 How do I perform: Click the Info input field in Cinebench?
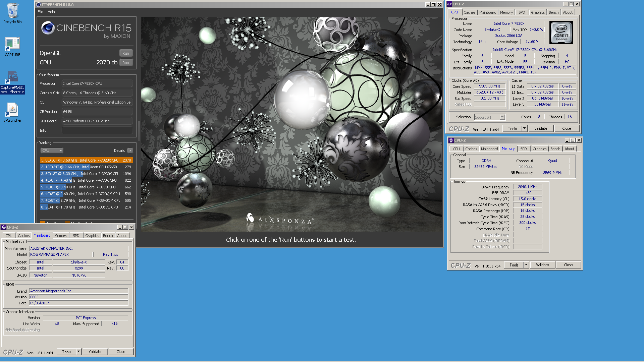tap(97, 130)
